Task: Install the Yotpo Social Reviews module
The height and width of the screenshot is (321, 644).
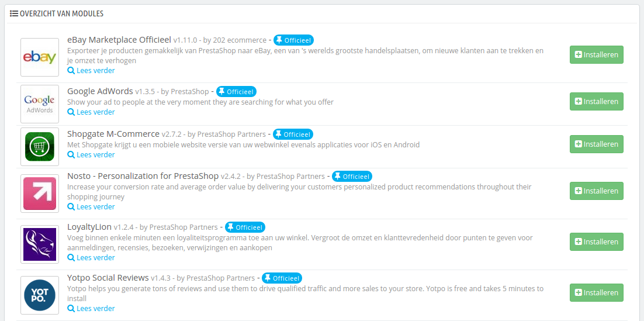Action: [x=596, y=293]
